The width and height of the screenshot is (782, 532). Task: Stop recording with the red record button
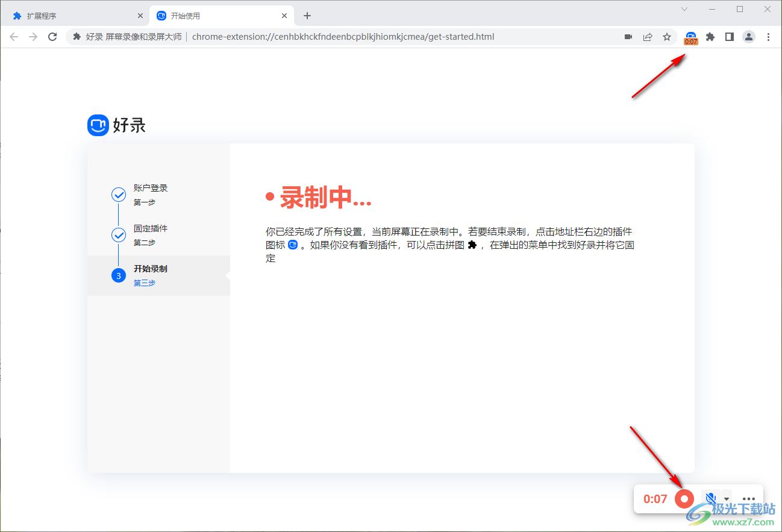point(684,499)
